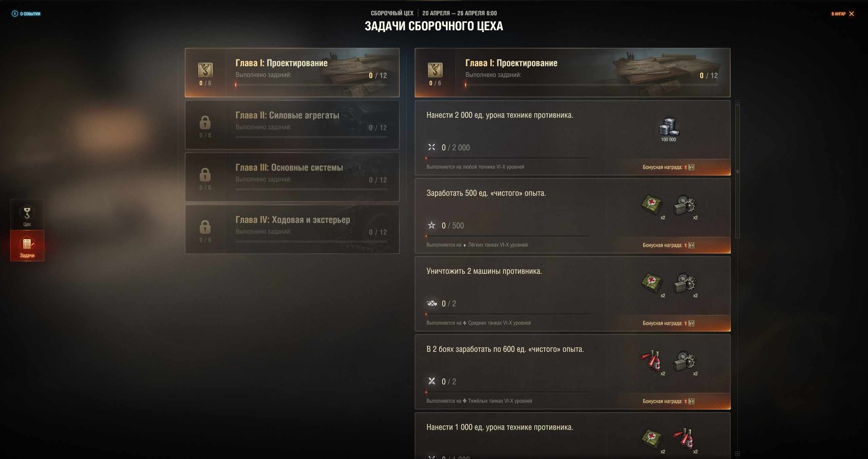Click fire extinguisher reward in 600 experience task
The width and height of the screenshot is (868, 459).
click(651, 361)
